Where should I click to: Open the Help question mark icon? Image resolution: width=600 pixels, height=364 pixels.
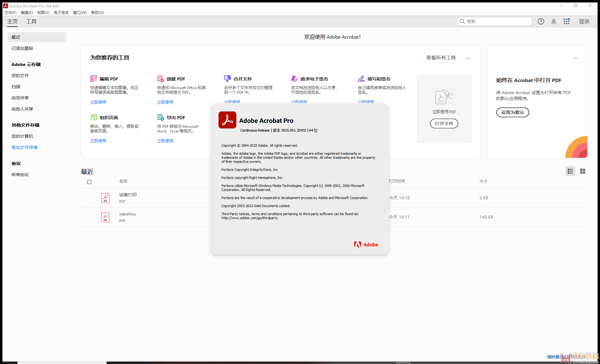[x=541, y=21]
